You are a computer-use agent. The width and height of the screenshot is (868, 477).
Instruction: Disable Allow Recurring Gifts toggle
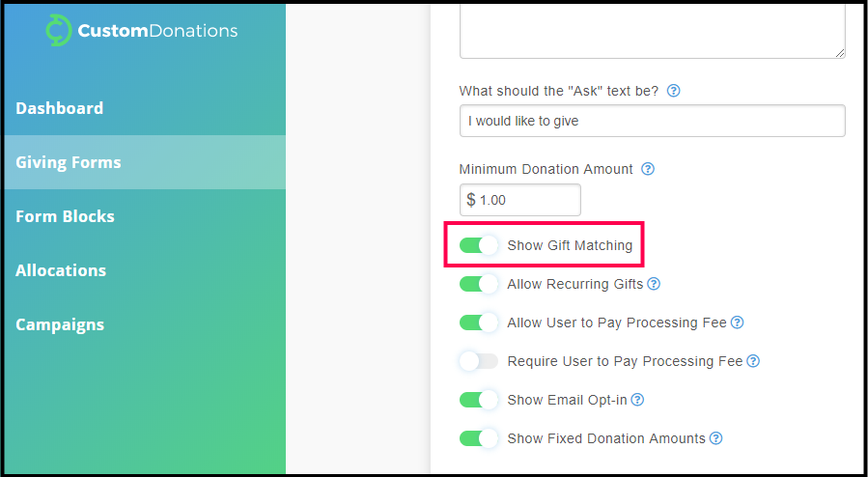tap(479, 284)
